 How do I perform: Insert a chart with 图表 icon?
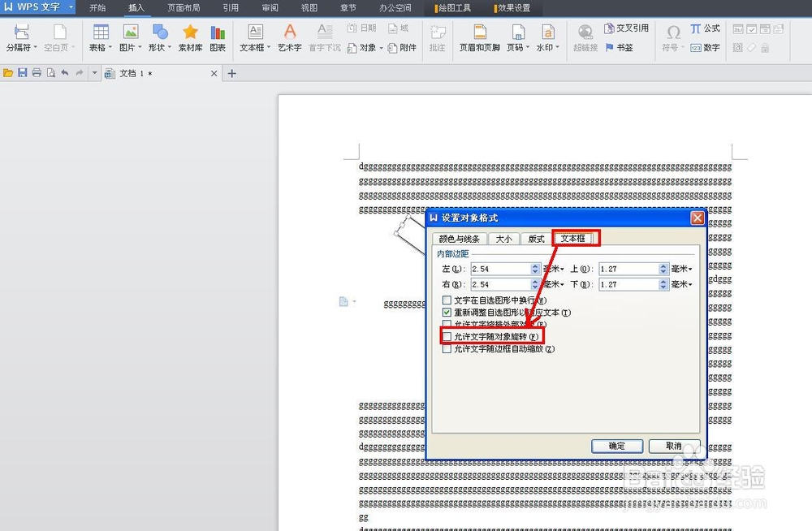(x=218, y=32)
